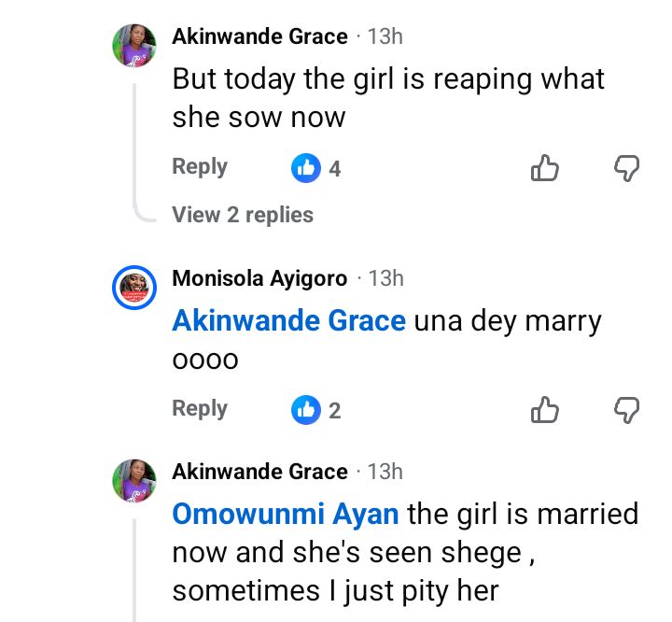Reply to the "reaping what she sow" comment
The height and width of the screenshot is (622, 672).
point(200,167)
